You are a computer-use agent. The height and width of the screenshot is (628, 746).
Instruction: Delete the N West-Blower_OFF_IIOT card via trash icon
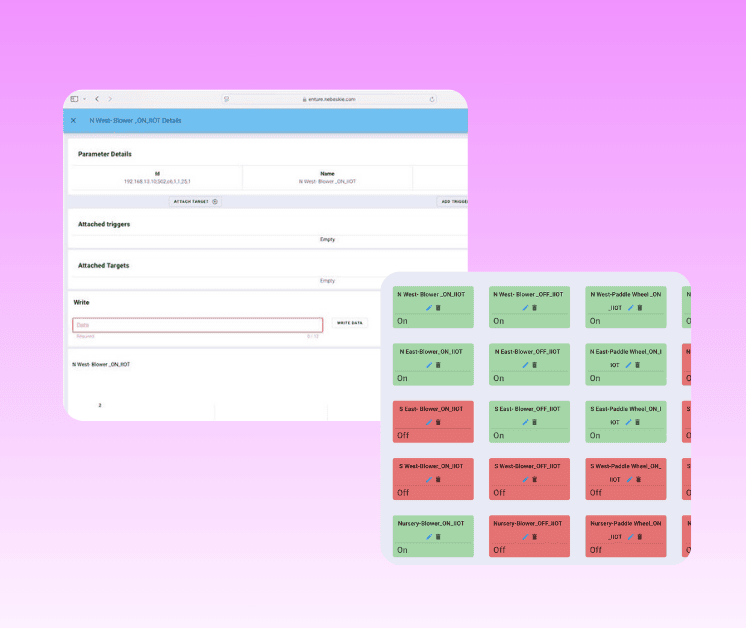pyautogui.click(x=534, y=308)
